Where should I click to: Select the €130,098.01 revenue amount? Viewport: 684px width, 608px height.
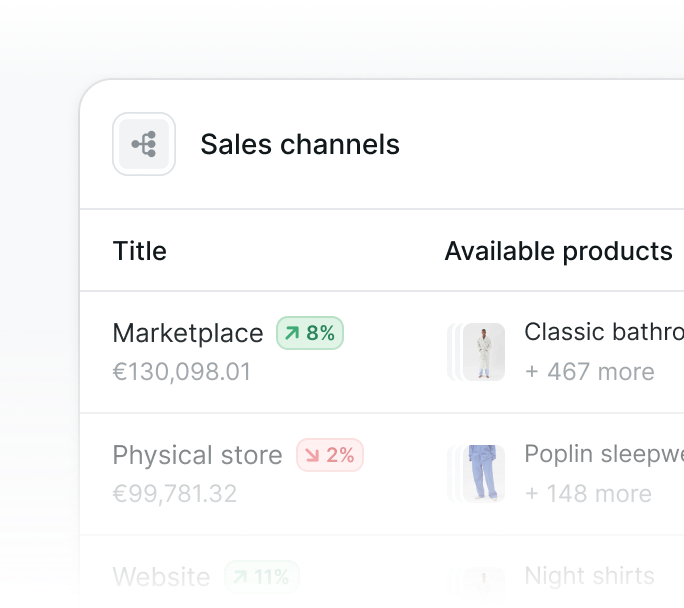182,372
